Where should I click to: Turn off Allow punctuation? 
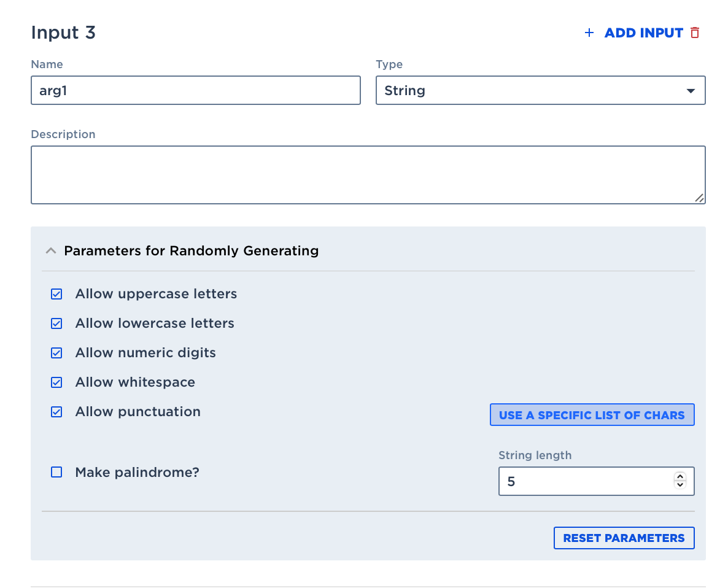pos(56,412)
